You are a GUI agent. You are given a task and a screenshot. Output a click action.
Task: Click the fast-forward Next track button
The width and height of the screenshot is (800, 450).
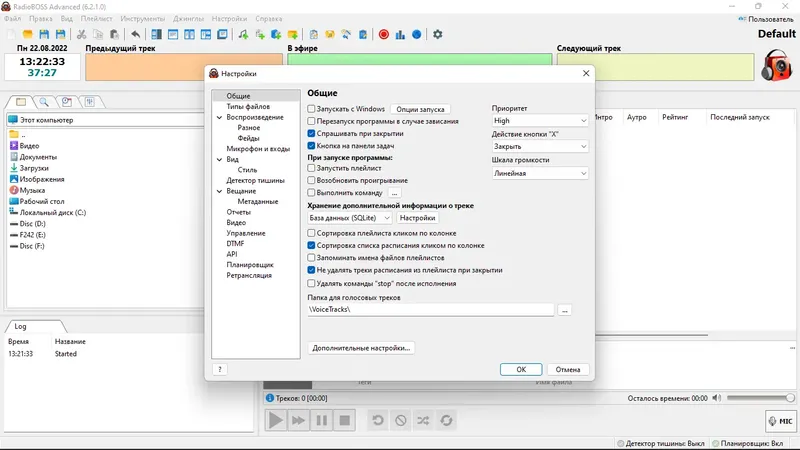(298, 420)
